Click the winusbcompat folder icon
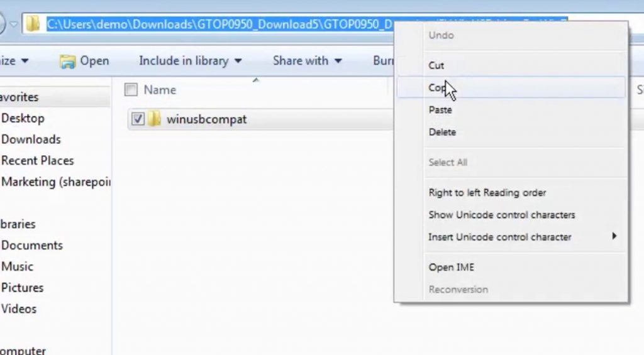Image resolution: width=644 pixels, height=355 pixels. 155,119
